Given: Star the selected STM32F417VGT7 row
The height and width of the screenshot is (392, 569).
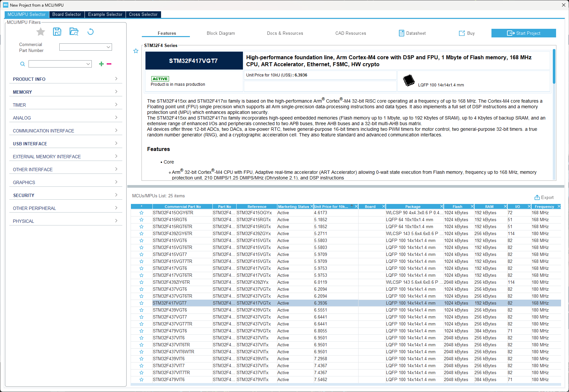Looking at the screenshot, I should click(142, 303).
